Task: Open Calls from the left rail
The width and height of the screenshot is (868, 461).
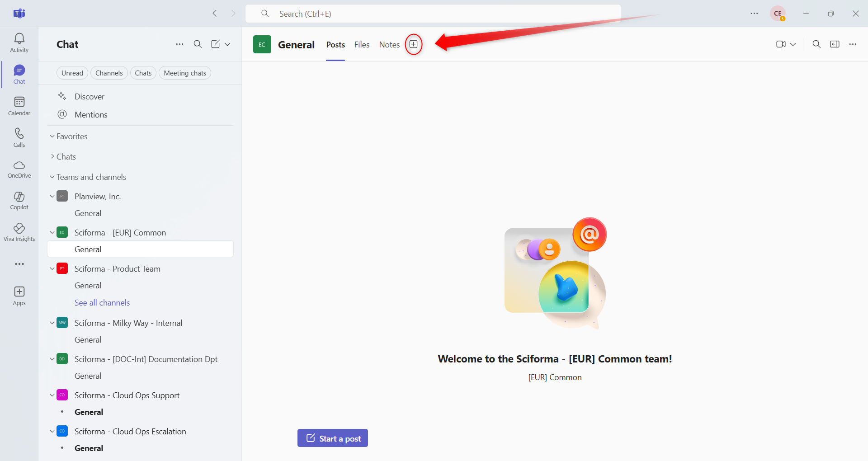Action: click(19, 138)
